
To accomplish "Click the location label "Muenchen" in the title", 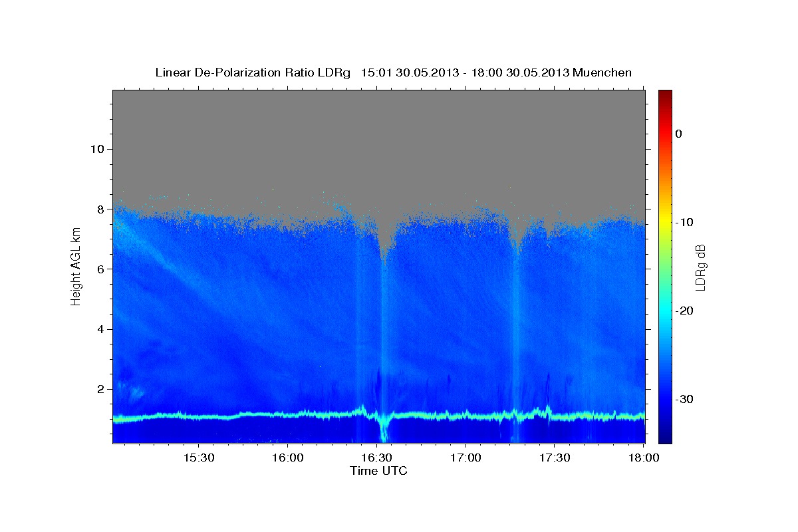I will (602, 72).
